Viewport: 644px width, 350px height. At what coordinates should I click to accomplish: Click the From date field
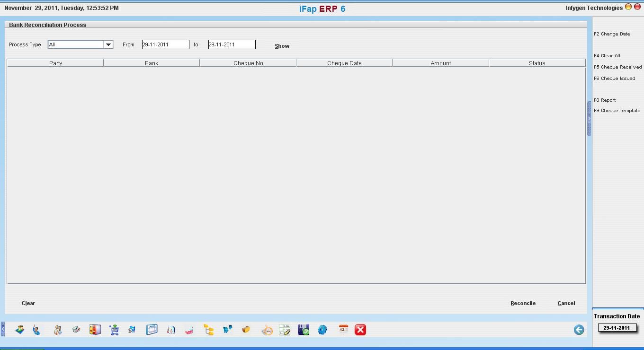coord(165,44)
